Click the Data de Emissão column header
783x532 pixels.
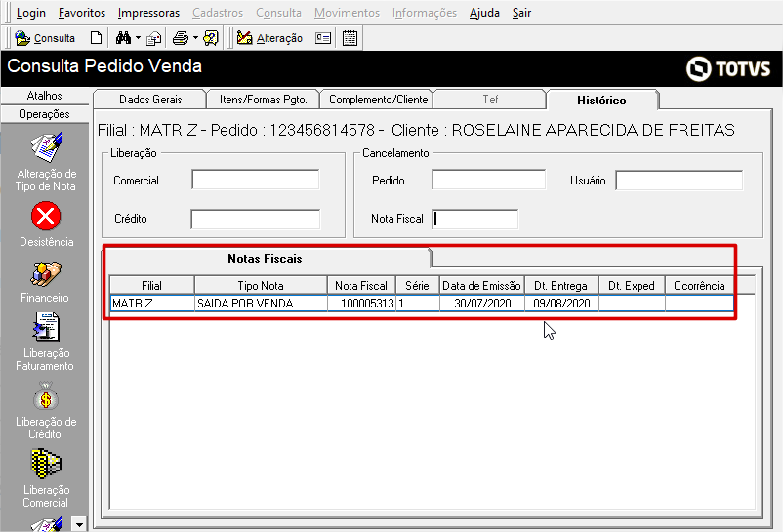click(481, 285)
